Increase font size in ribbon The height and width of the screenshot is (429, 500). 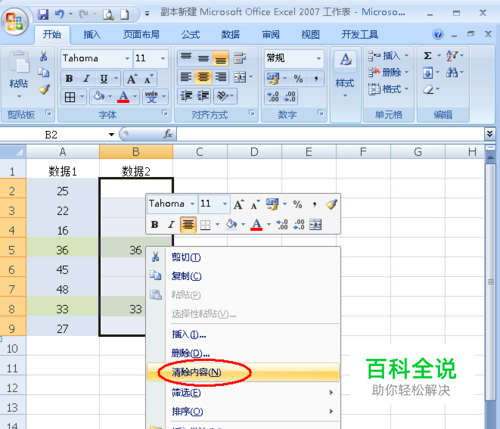132,79
